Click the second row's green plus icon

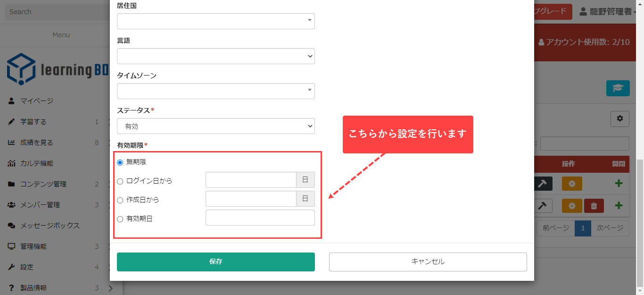619,206
